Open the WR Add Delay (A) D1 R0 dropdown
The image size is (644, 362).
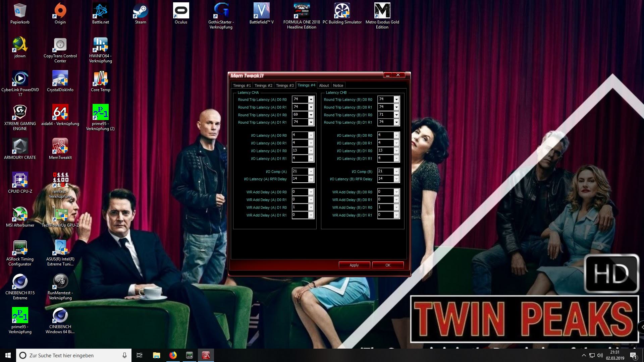point(311,207)
